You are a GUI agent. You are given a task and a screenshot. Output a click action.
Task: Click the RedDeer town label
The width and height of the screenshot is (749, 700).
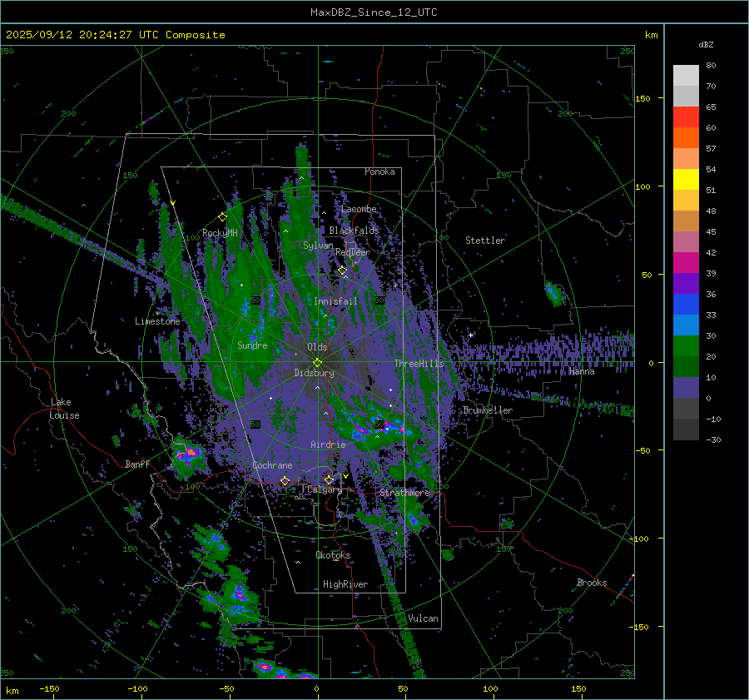(x=353, y=252)
